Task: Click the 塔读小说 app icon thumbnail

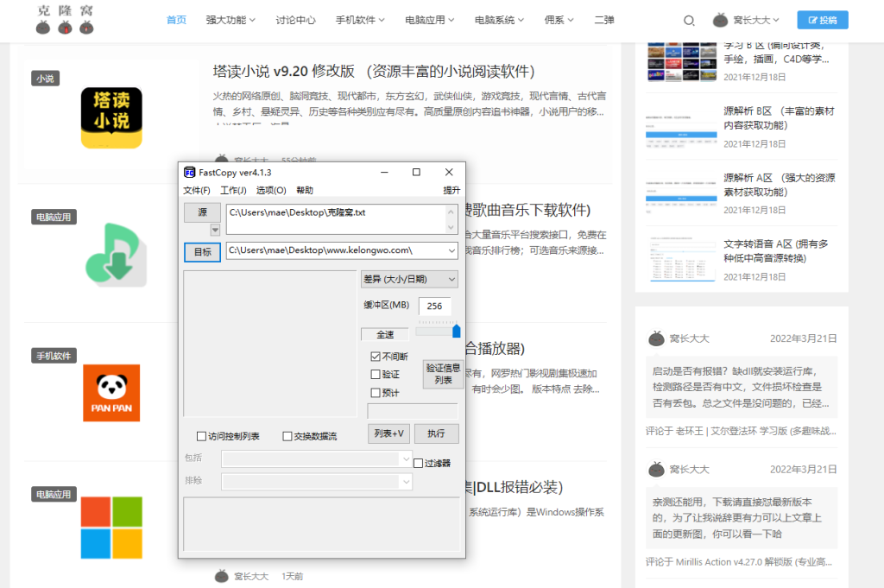Action: click(x=111, y=117)
